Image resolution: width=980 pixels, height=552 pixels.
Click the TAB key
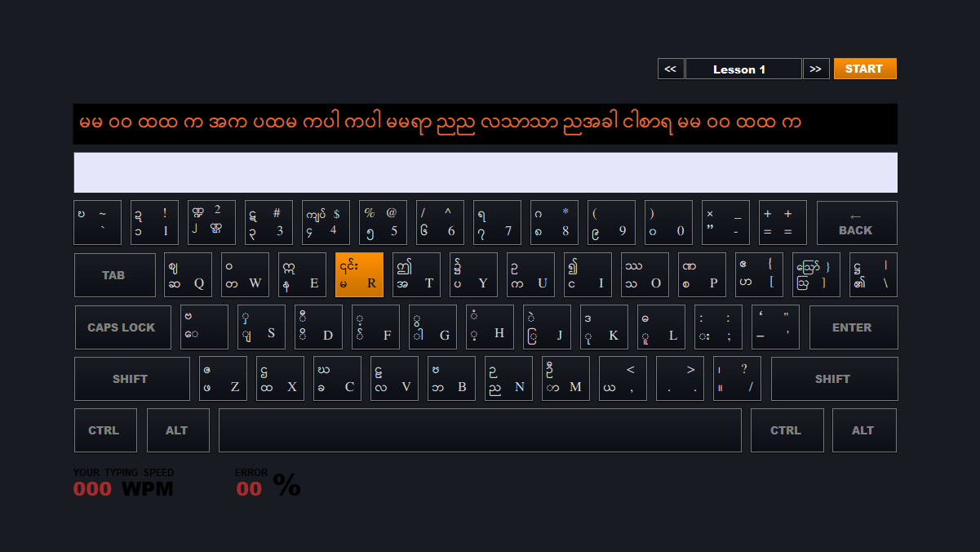(x=114, y=275)
